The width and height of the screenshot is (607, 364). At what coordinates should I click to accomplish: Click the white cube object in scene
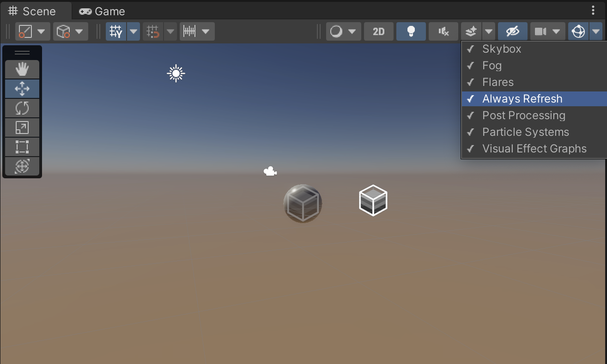point(373,200)
